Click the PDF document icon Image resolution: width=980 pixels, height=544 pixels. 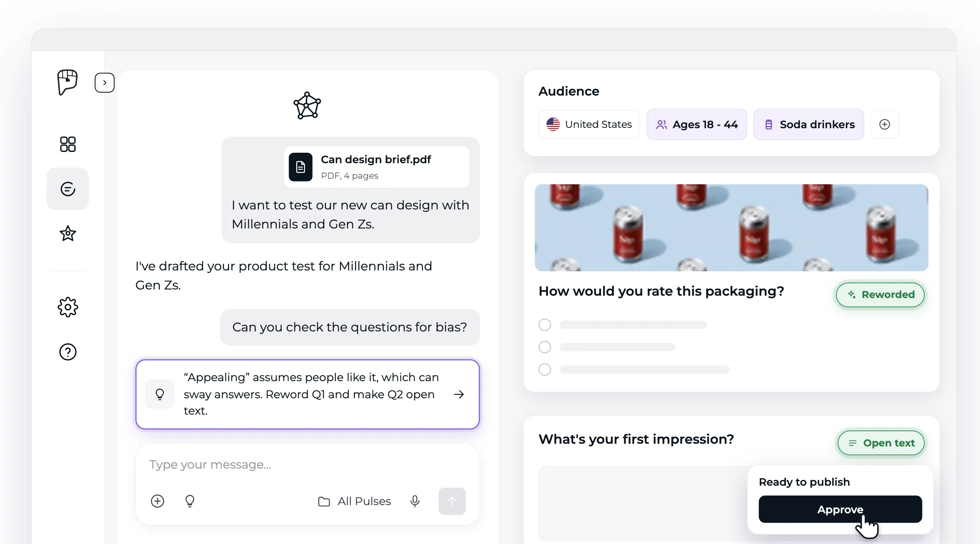(x=300, y=167)
